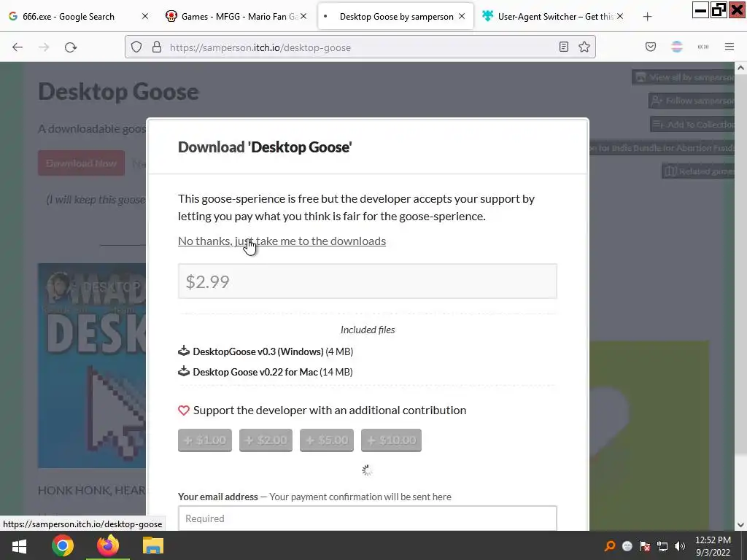This screenshot has height=560, width=747.
Task: Click Related games link
Action: point(699,171)
